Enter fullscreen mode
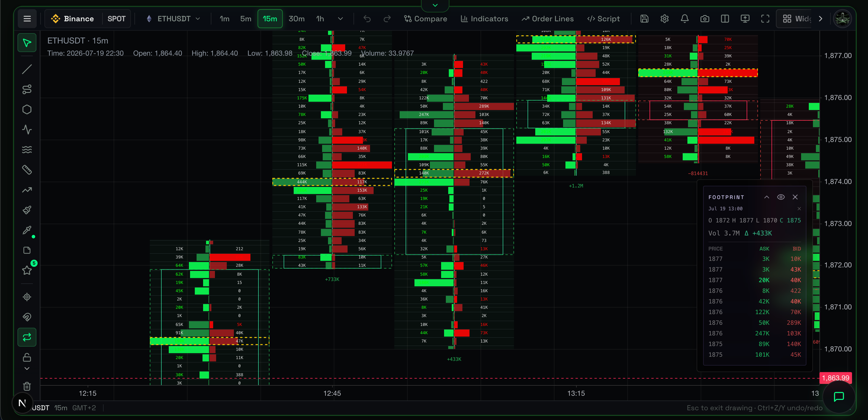The height and width of the screenshot is (420, 868). pos(765,19)
